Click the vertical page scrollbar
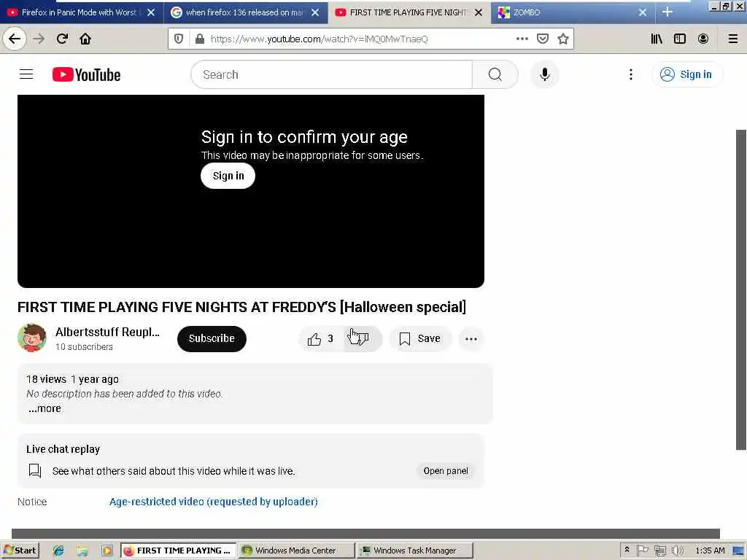Image resolution: width=747 pixels, height=560 pixels. (x=741, y=289)
